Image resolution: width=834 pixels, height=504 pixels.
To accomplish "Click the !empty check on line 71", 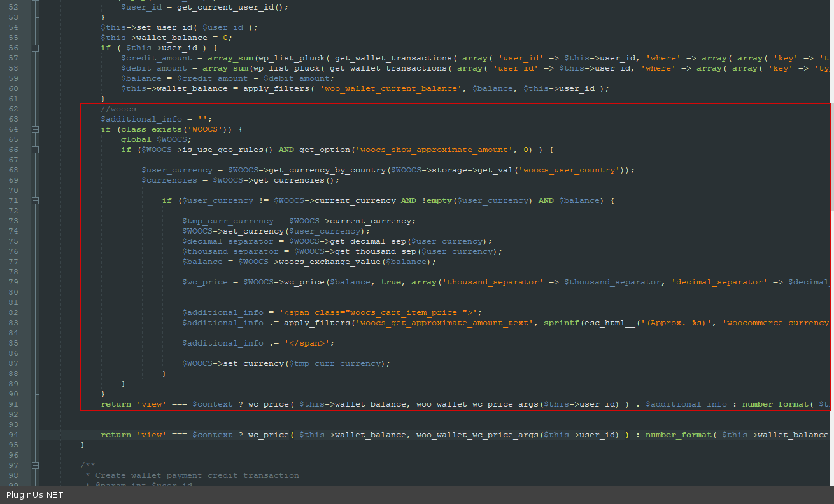I will (477, 200).
